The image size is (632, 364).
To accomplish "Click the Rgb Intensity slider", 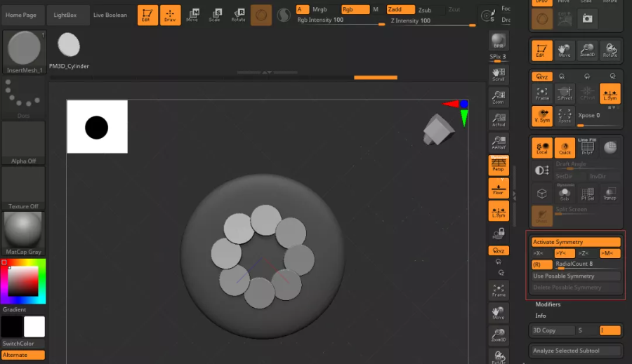I will coord(341,20).
